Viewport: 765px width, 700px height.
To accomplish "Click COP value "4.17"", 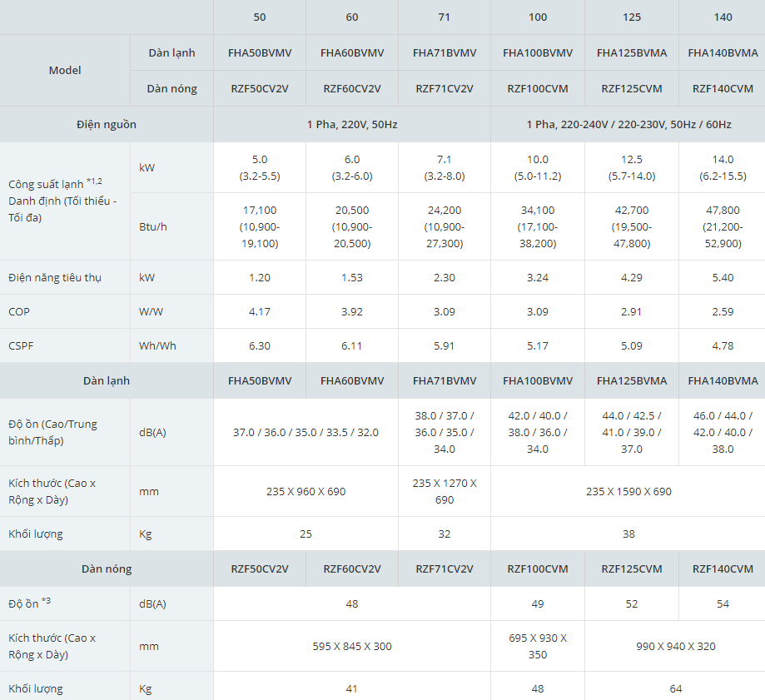I will pos(260,311).
